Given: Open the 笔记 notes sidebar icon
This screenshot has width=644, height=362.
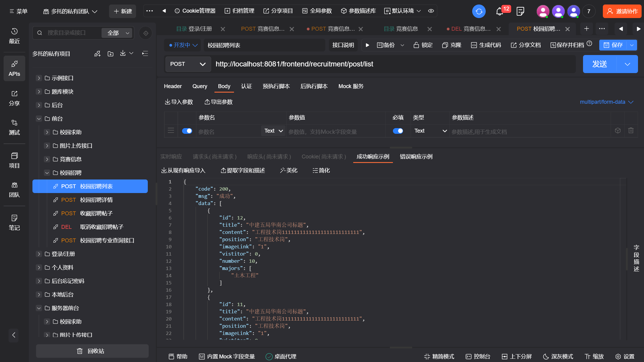Looking at the screenshot, I should [x=14, y=222].
